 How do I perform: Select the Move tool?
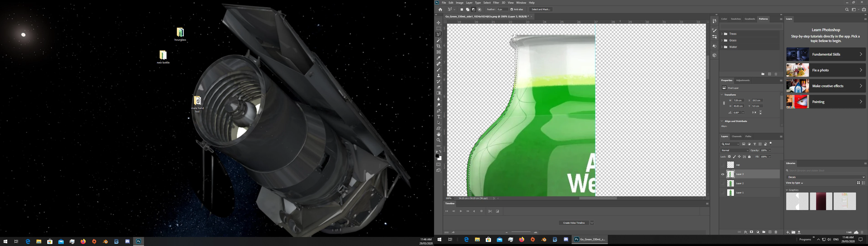click(x=438, y=23)
